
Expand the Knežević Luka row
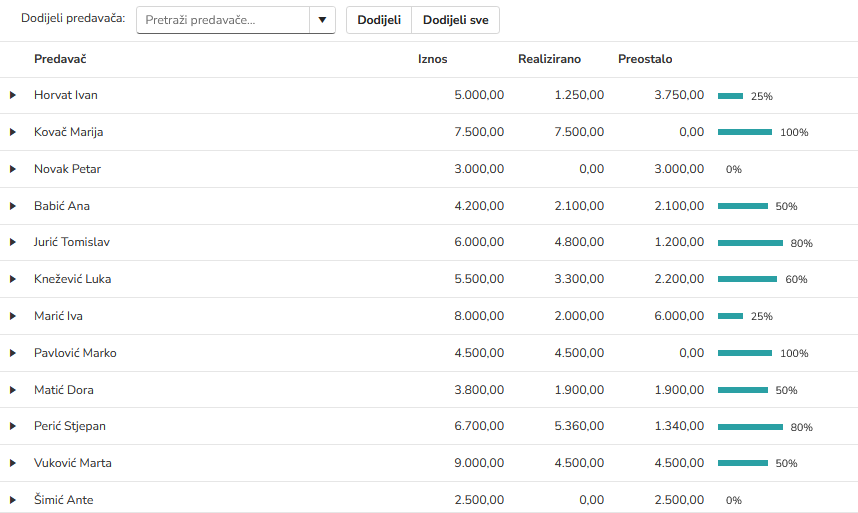pyautogui.click(x=13, y=279)
